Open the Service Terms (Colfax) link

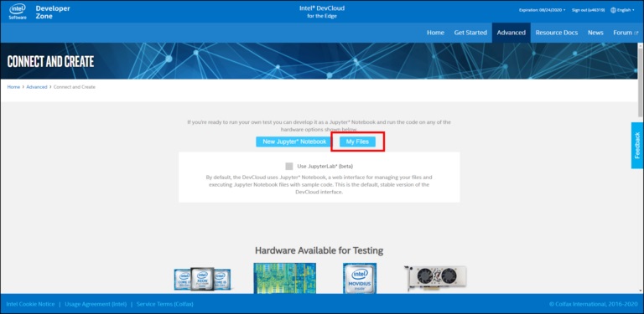(x=164, y=304)
